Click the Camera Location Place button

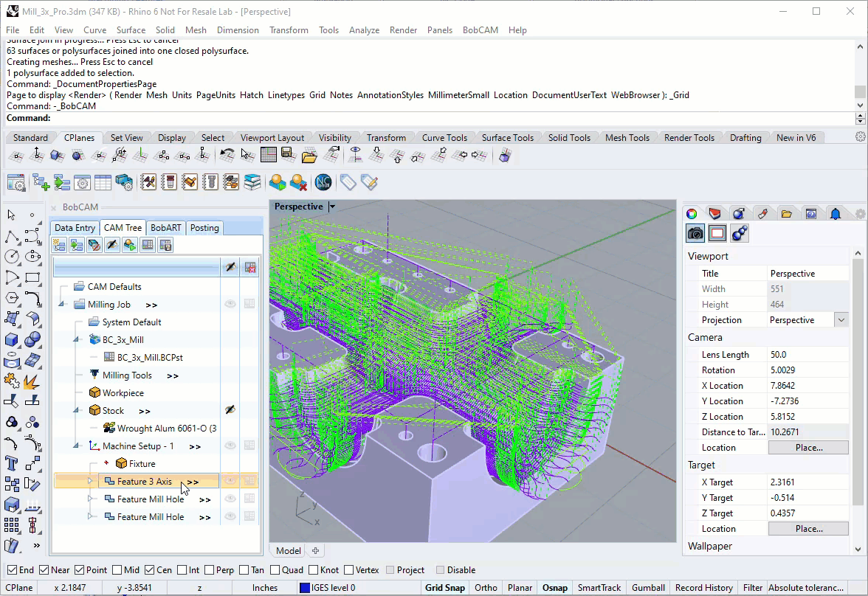tap(808, 447)
